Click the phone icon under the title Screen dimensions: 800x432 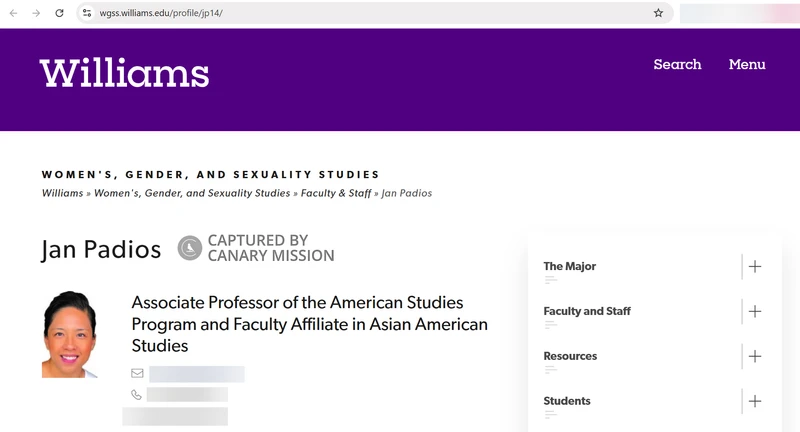pyautogui.click(x=136, y=394)
